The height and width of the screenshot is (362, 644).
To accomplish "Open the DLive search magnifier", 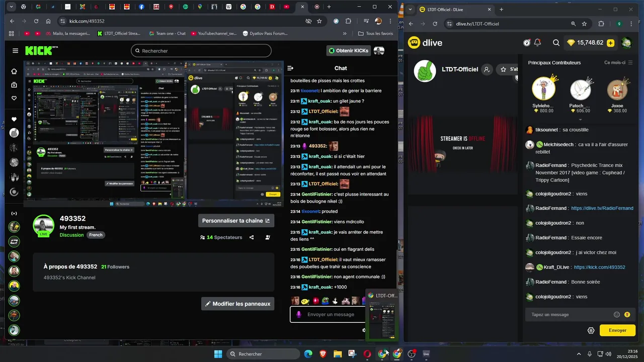I will [x=556, y=43].
